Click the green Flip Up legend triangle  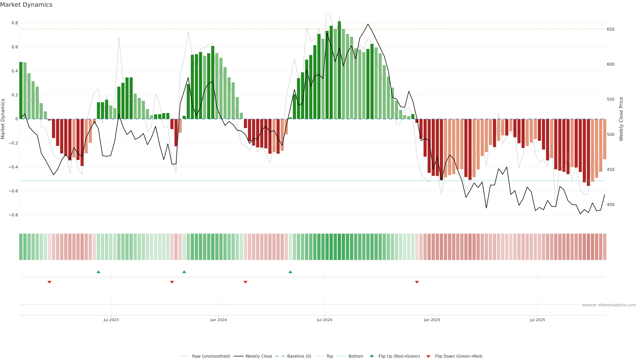click(372, 356)
